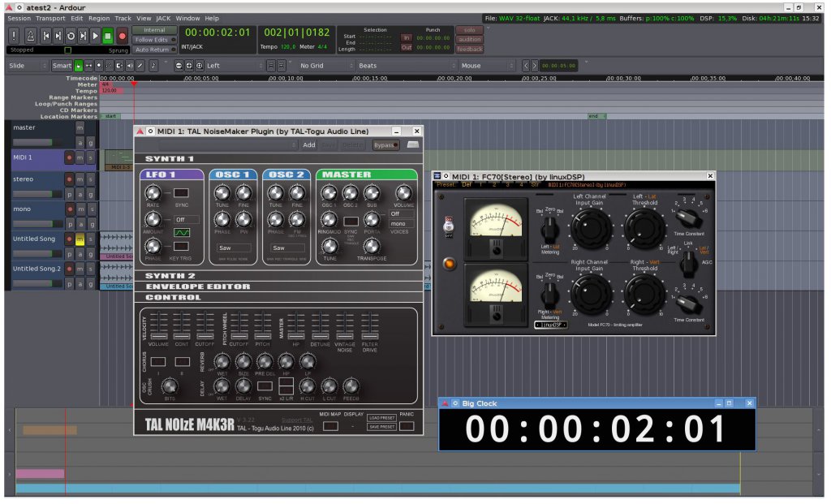Click the record-arm button on transport
Image resolution: width=831 pixels, height=504 pixels.
[122, 36]
